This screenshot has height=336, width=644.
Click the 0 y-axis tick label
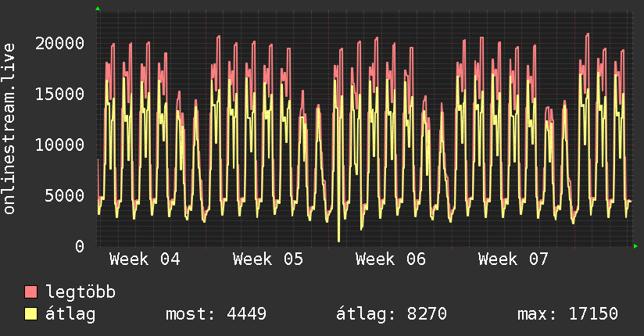pos(80,246)
